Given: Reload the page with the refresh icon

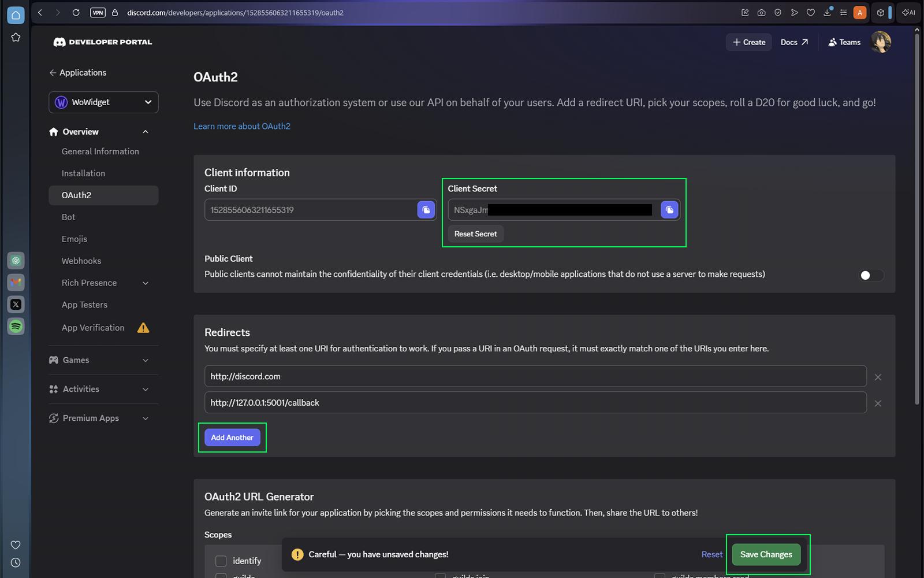Looking at the screenshot, I should coord(76,12).
